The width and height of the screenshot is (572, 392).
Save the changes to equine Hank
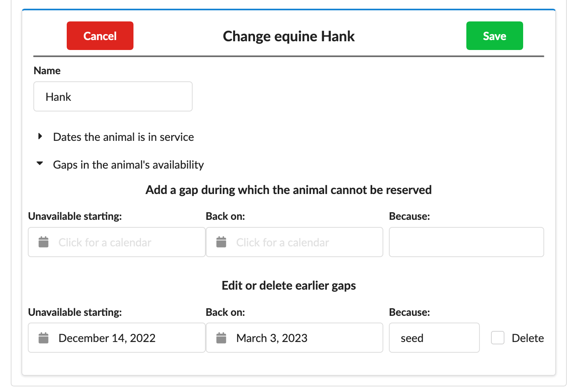pos(495,36)
